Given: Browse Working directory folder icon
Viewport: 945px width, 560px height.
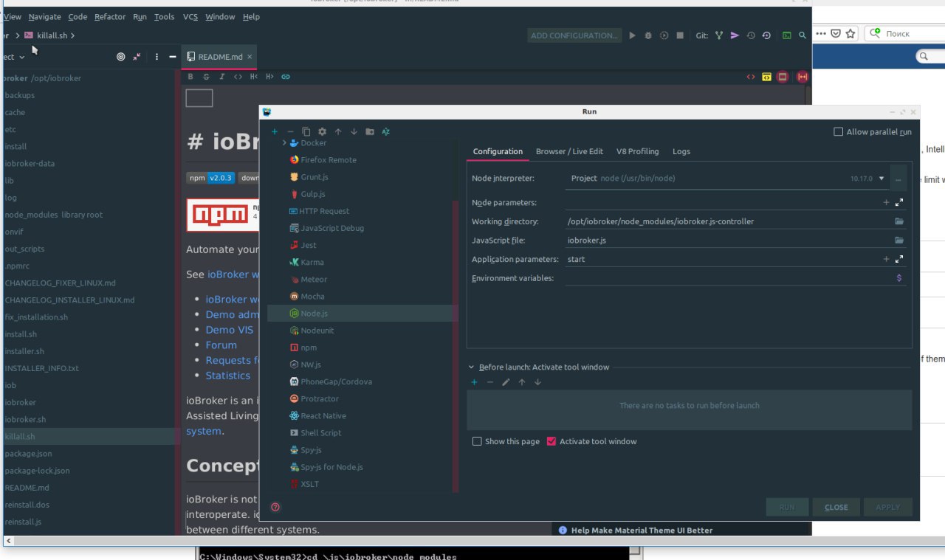Looking at the screenshot, I should click(x=898, y=221).
